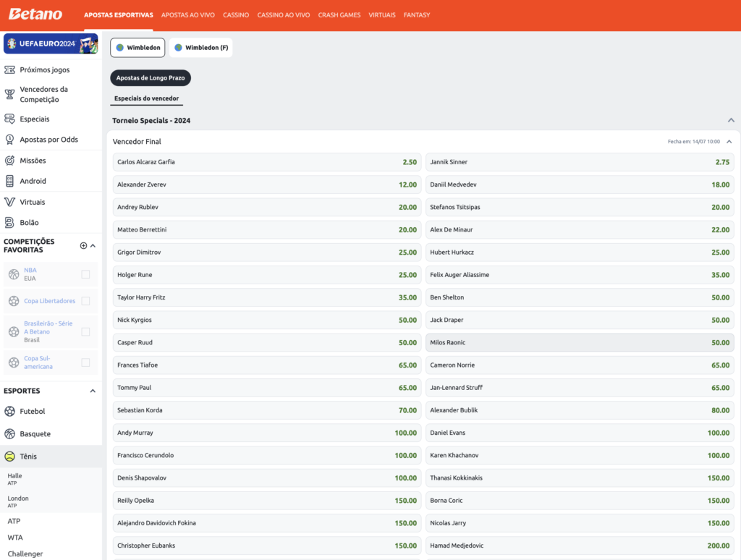Image resolution: width=741 pixels, height=560 pixels.
Task: Bet on Alexander Zverev at 12.00
Action: (x=267, y=184)
